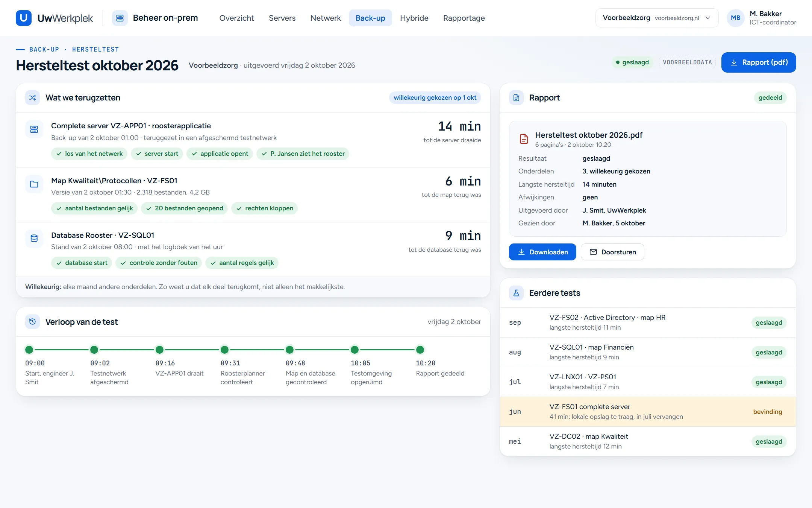
Task: Open the Rapportage tab
Action: coord(464,18)
